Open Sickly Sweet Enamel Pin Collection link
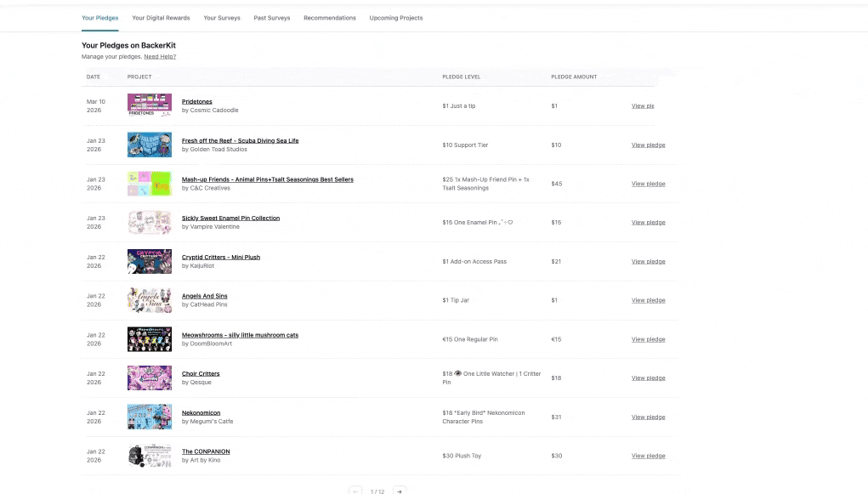868x494 pixels. [231, 219]
